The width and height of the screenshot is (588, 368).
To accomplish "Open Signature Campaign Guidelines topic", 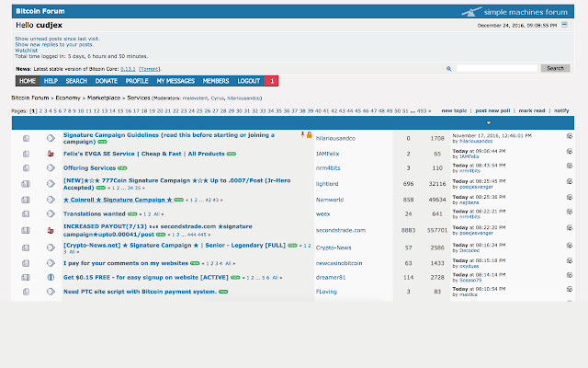I will click(x=169, y=138).
